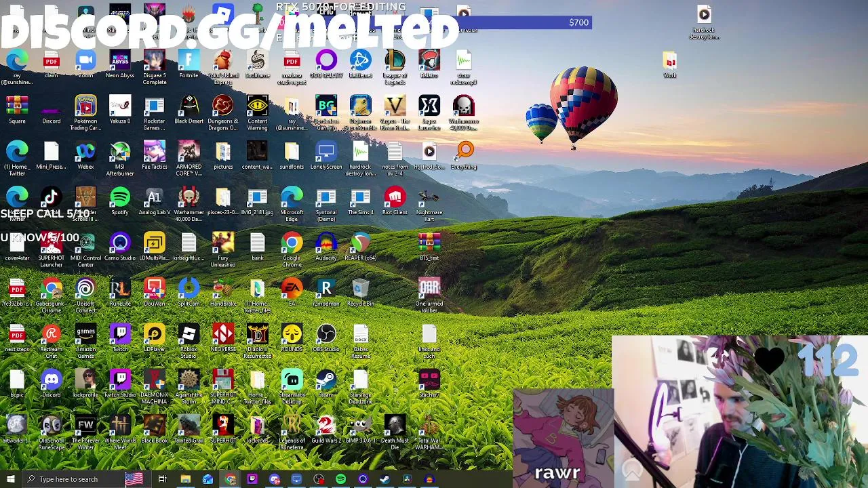868x488 pixels.
Task: Open File Explorer from the taskbar
Action: [185, 479]
